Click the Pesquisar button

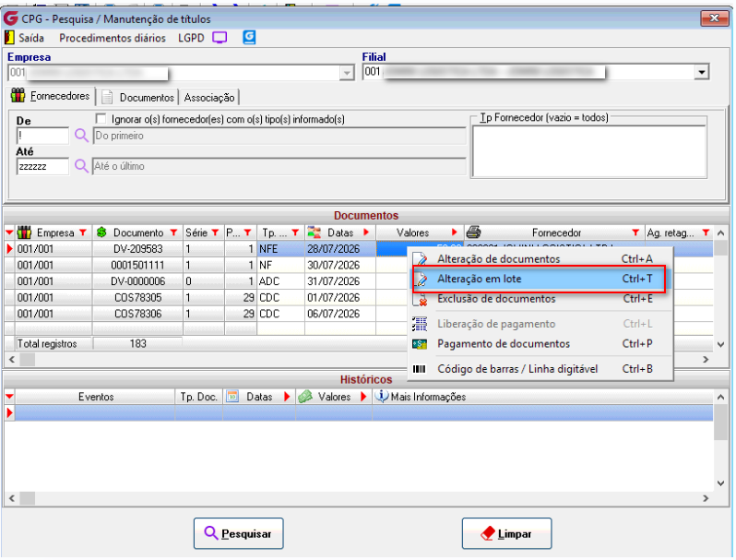tap(239, 533)
